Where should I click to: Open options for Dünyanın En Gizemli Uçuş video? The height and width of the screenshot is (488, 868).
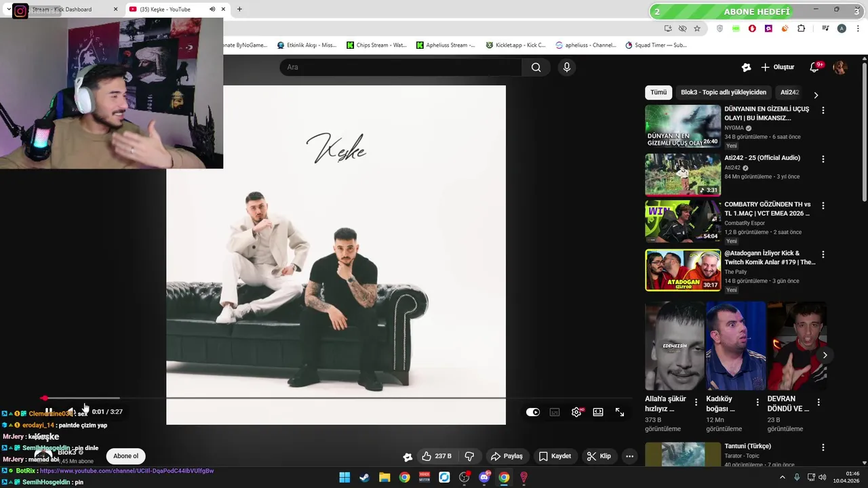[x=823, y=110]
